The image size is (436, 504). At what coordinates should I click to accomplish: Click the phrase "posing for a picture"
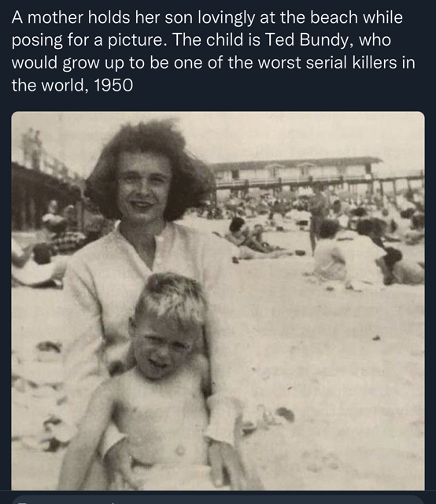87,40
